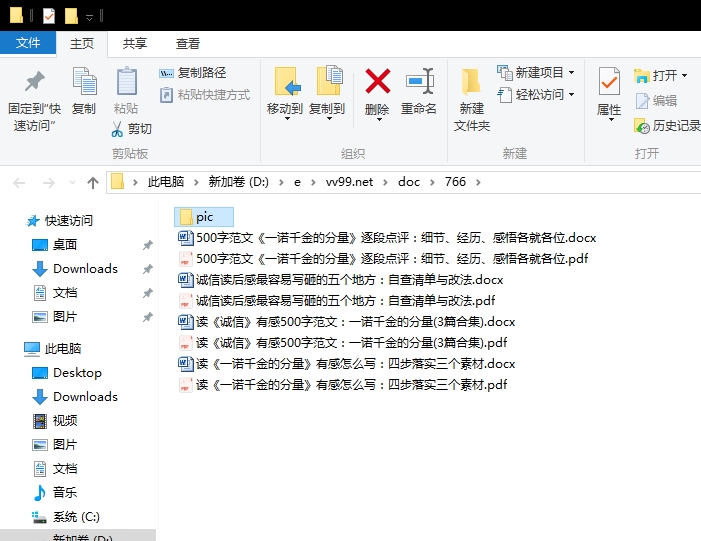
Task: Select Copy path (复制路径)
Action: tap(193, 72)
